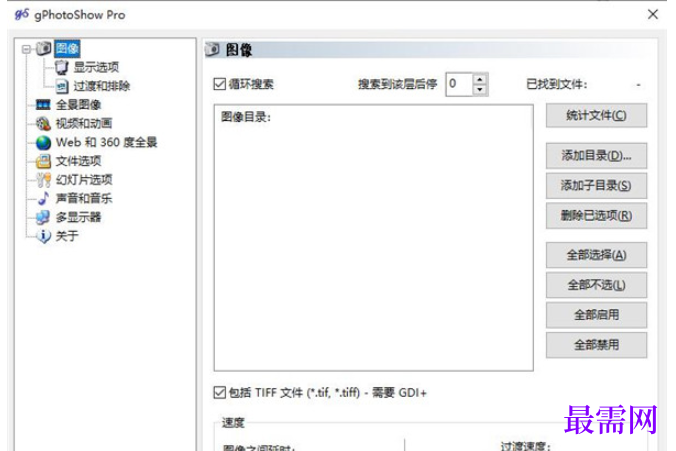This screenshot has height=451, width=676.
Task: Click the 过渡和排除 page icon
Action: pyautogui.click(x=62, y=86)
